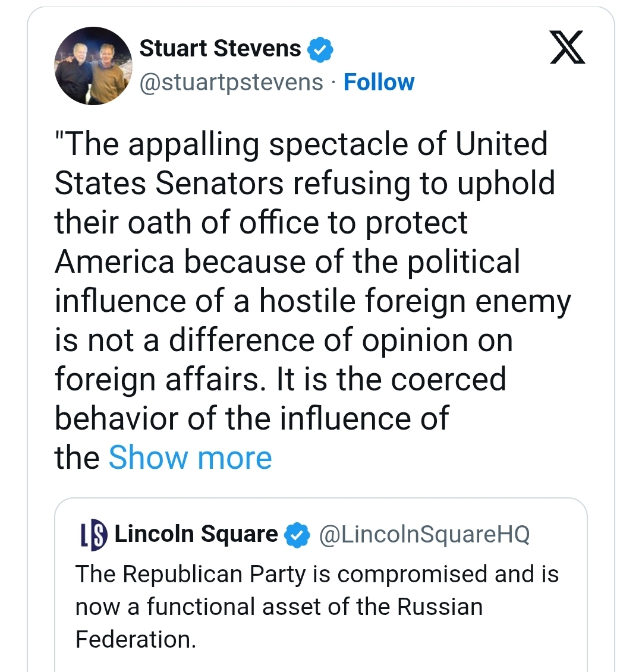The image size is (642, 672).
Task: Click the "their oath of office" line
Action: pyautogui.click(x=261, y=223)
